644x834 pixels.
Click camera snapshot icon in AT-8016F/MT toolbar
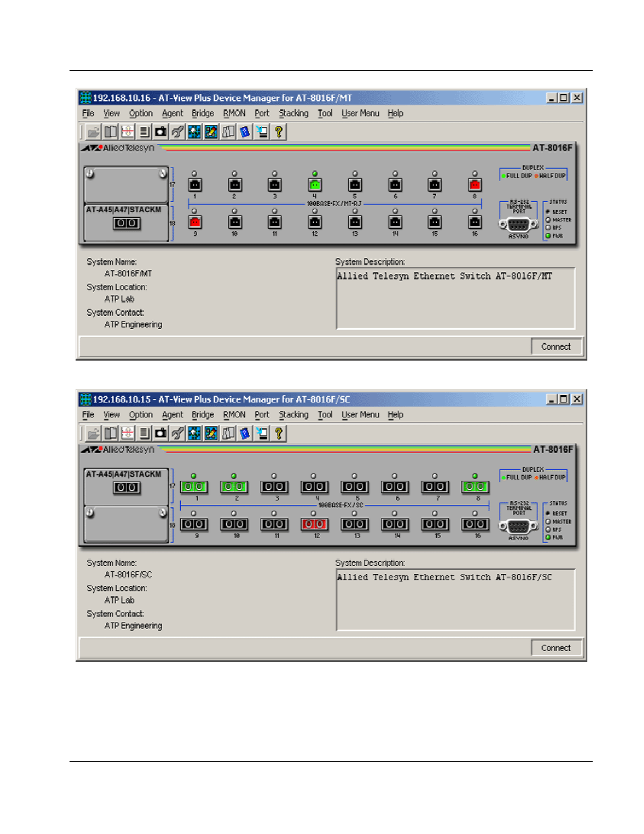[161, 132]
